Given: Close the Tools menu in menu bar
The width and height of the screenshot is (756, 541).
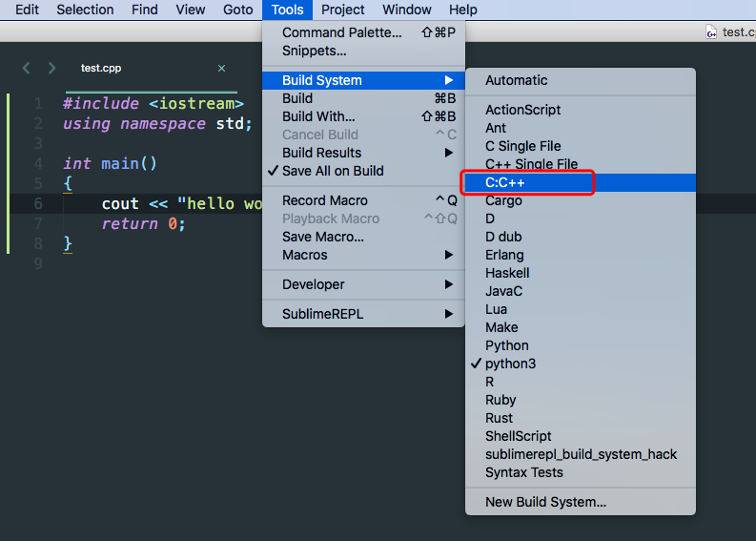Looking at the screenshot, I should tap(287, 10).
